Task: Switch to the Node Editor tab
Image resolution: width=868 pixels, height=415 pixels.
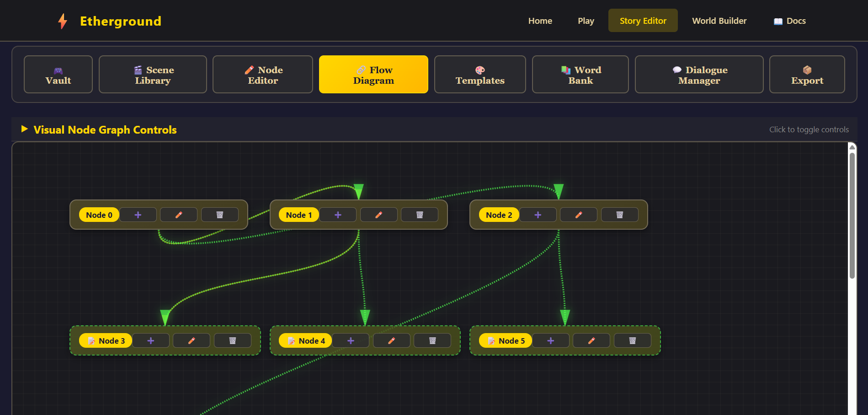Action: [263, 75]
